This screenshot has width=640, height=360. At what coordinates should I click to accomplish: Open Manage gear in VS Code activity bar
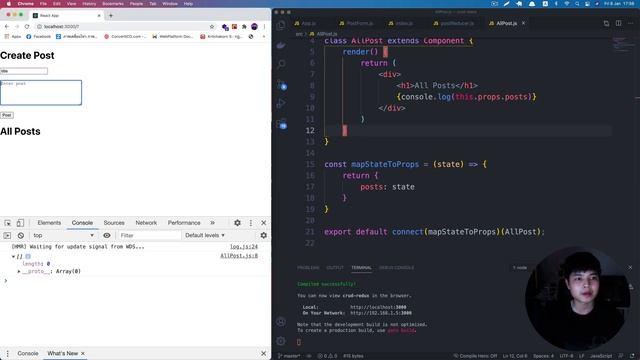coord(281,341)
